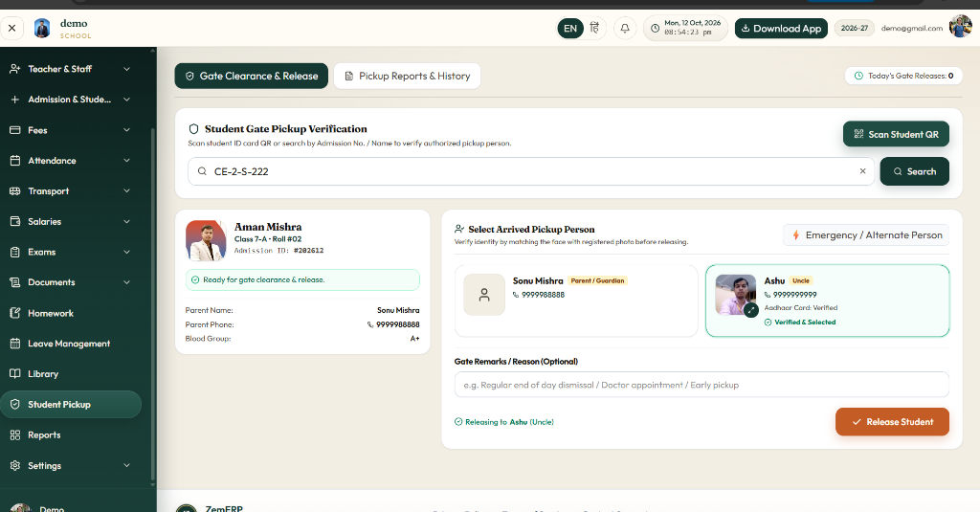This screenshot has height=512, width=980.
Task: Click Admission plus icon in sidebar
Action: click(15, 100)
